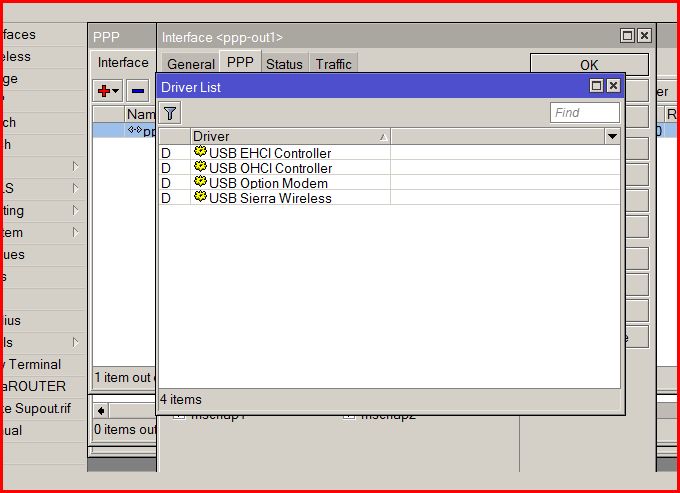680x493 pixels.
Task: Expand the submenu arrow of the 'ting' sidebar item
Action: tap(75, 210)
